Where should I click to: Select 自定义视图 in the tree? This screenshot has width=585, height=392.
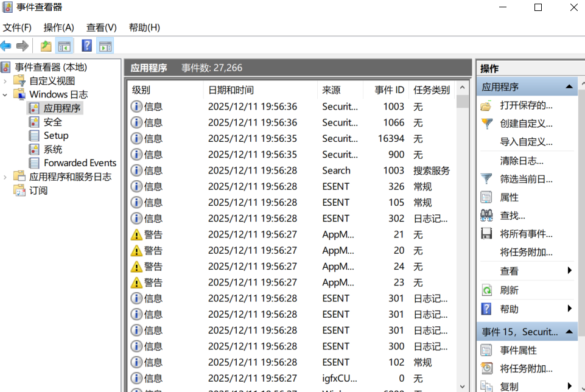tap(52, 81)
